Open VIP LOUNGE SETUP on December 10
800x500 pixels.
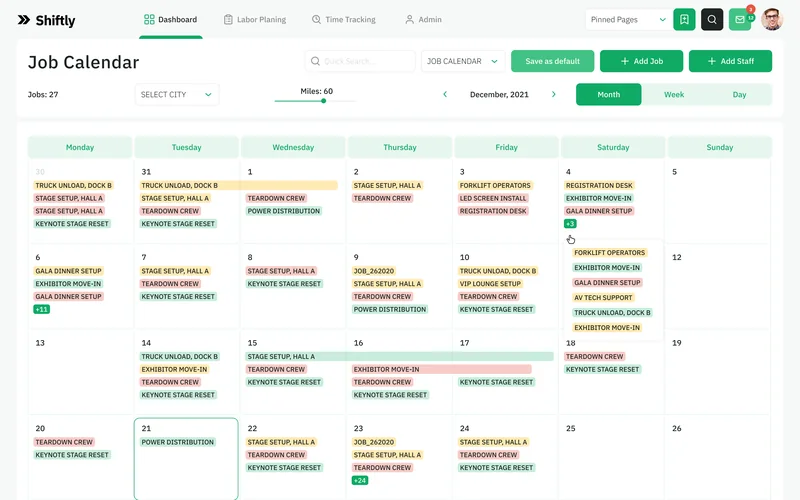coord(490,284)
